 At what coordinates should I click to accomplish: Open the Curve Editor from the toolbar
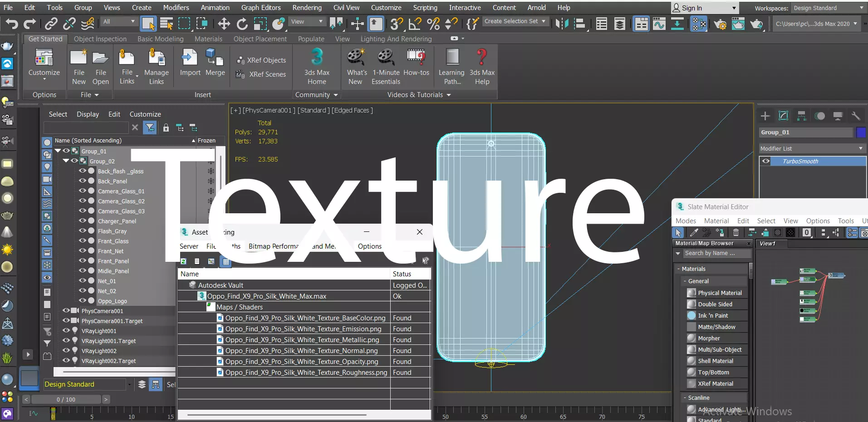point(659,23)
